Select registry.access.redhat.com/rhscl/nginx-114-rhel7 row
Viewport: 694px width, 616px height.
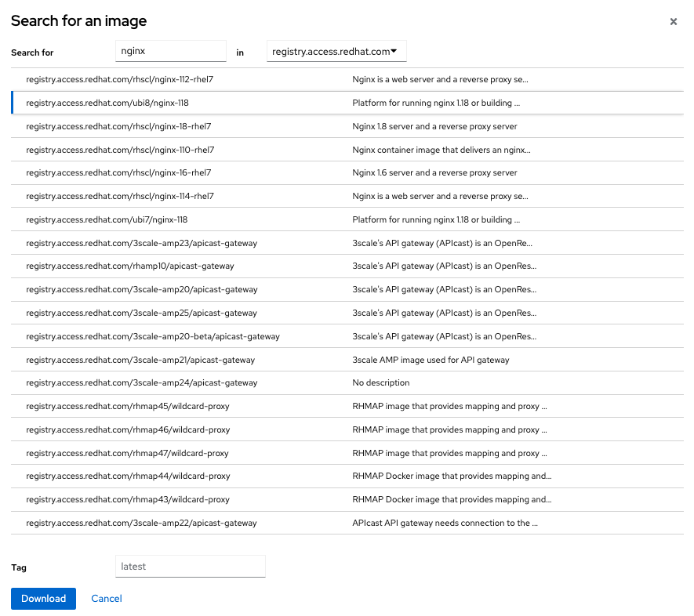(347, 196)
